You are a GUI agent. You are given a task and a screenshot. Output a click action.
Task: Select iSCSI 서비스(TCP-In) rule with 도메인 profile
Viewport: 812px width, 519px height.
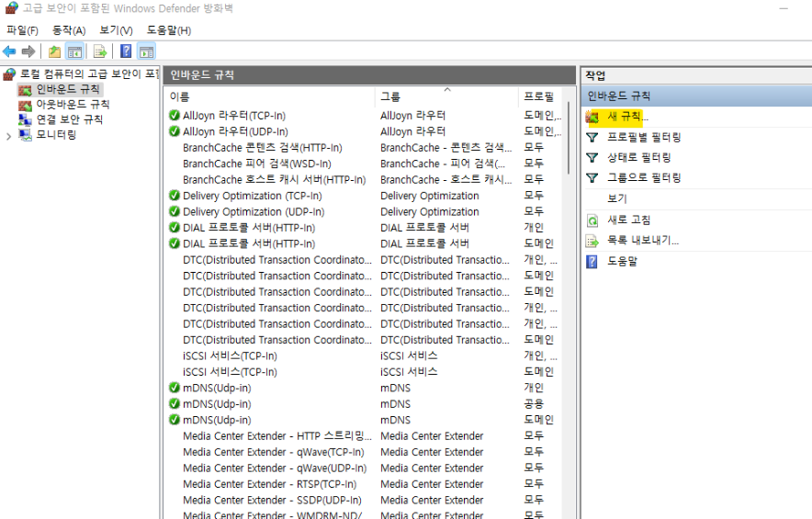(230, 372)
